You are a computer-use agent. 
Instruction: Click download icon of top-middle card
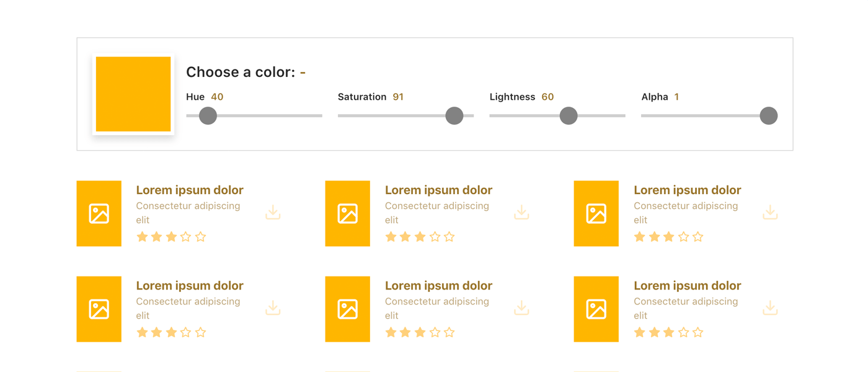(521, 212)
